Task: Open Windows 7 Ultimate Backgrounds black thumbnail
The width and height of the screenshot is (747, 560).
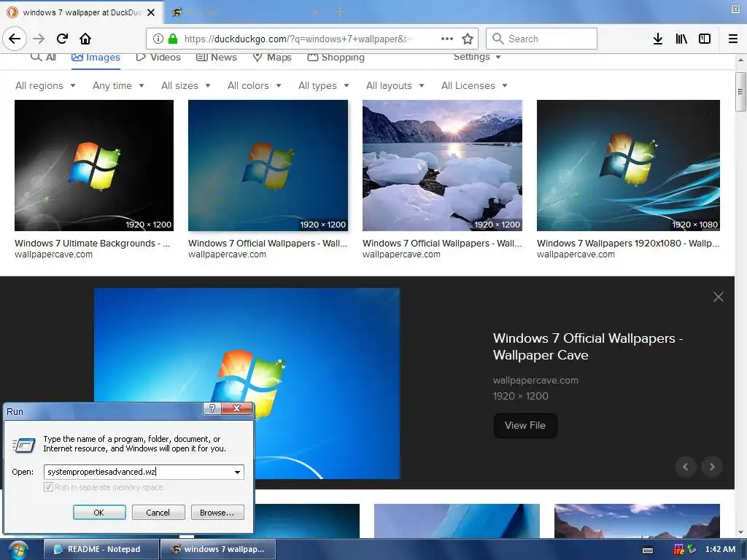Action: pos(94,166)
